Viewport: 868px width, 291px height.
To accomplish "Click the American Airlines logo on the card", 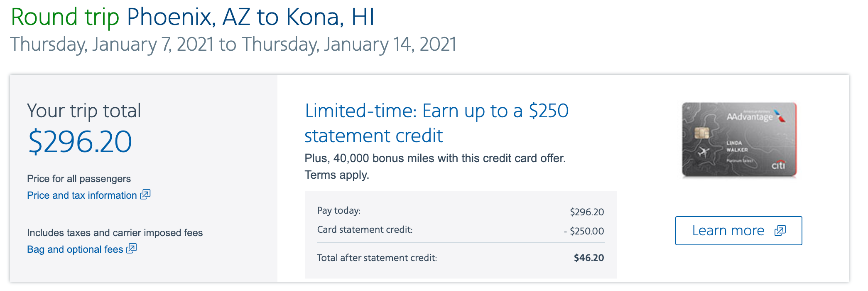I will click(x=781, y=116).
